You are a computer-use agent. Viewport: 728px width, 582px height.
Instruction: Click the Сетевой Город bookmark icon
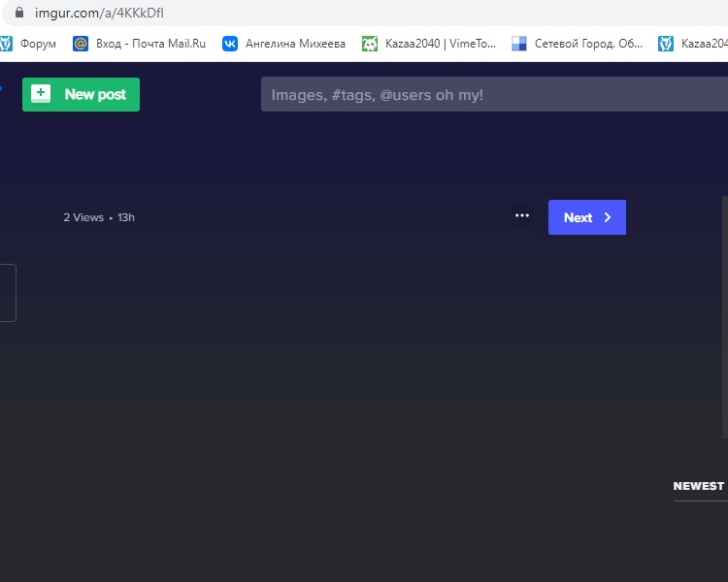click(519, 44)
